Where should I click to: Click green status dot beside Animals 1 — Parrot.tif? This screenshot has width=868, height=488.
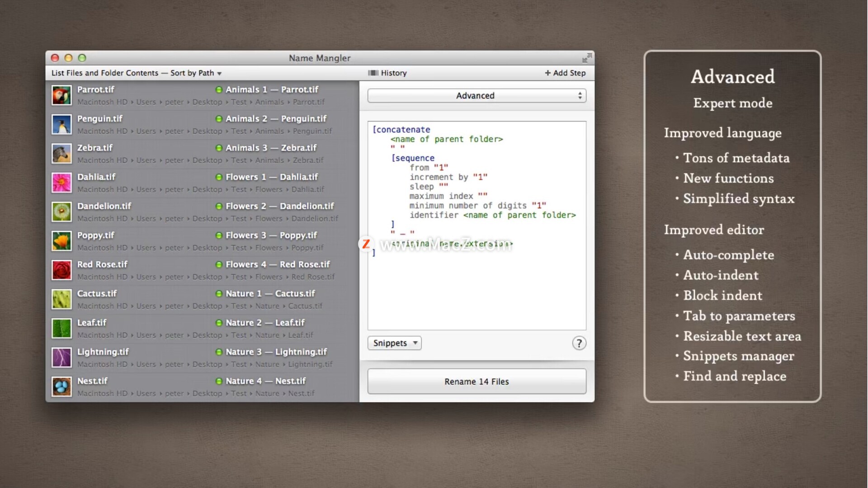click(x=219, y=89)
